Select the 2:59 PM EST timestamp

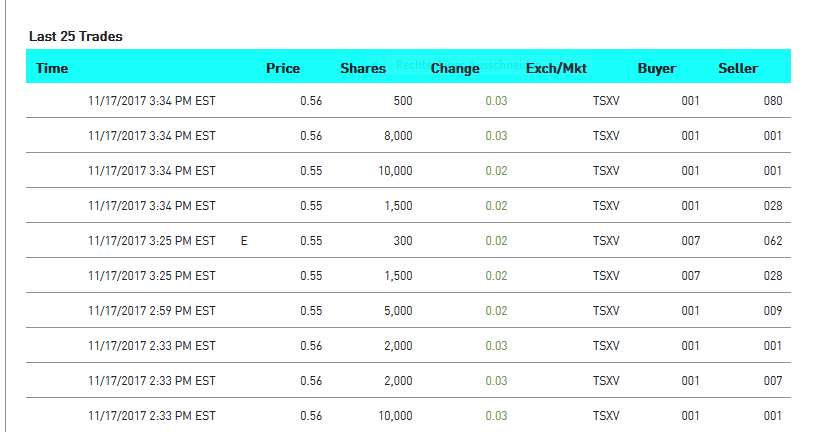(152, 311)
